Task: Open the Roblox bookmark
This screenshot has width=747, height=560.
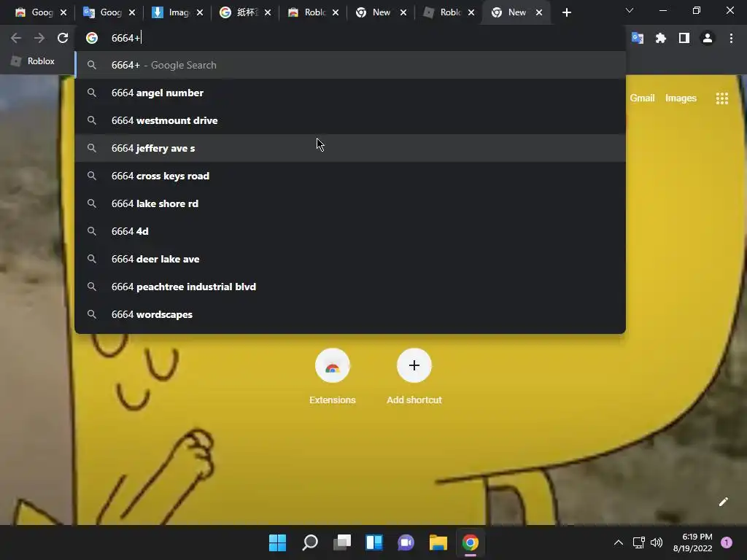Action: pyautogui.click(x=33, y=61)
